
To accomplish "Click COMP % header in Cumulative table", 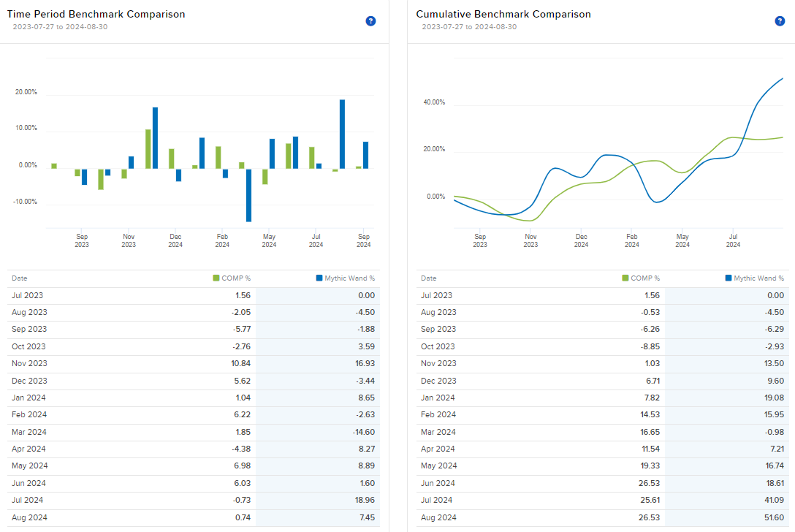I will pos(645,278).
